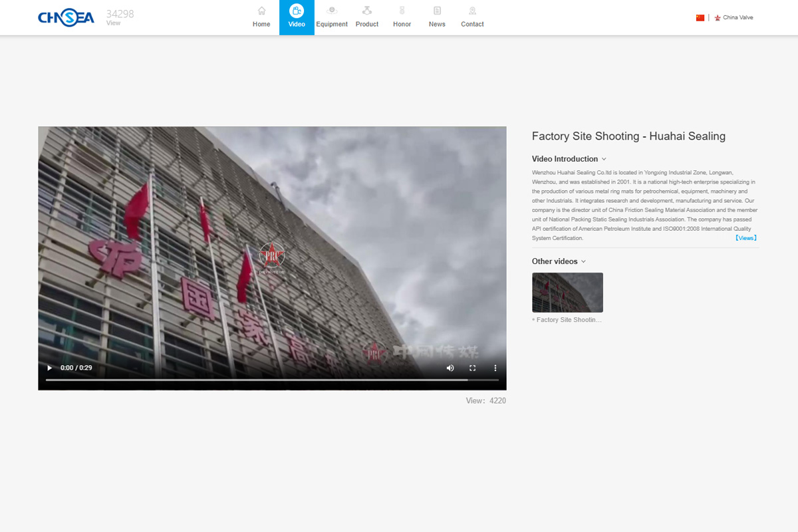This screenshot has width=798, height=532.
Task: Open the News page icon
Action: [437, 11]
